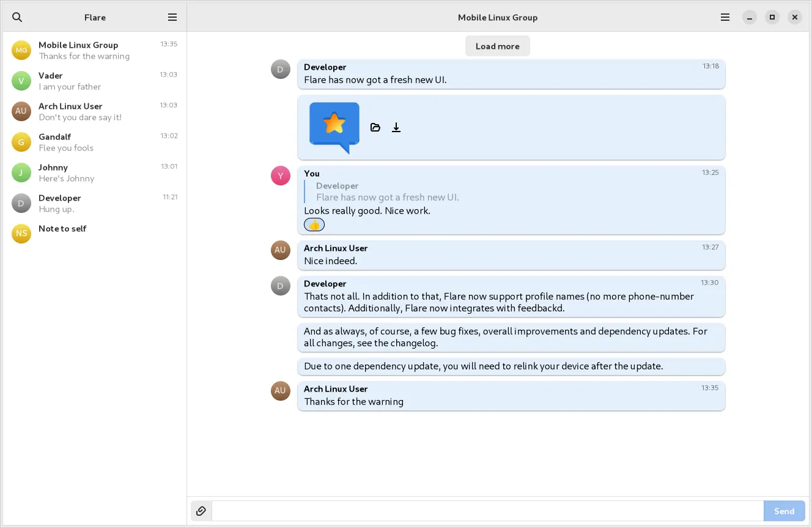The width and height of the screenshot is (812, 528).
Task: Open the Gandalf chat
Action: click(95, 142)
